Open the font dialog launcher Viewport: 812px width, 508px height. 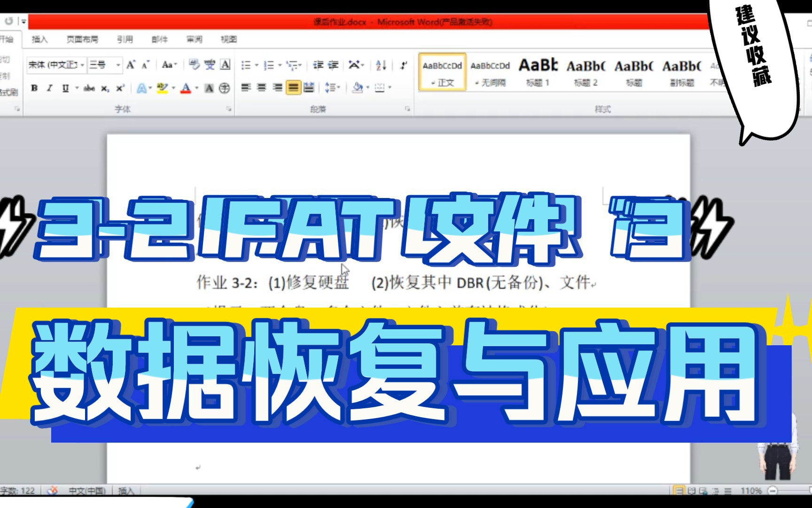tap(229, 109)
